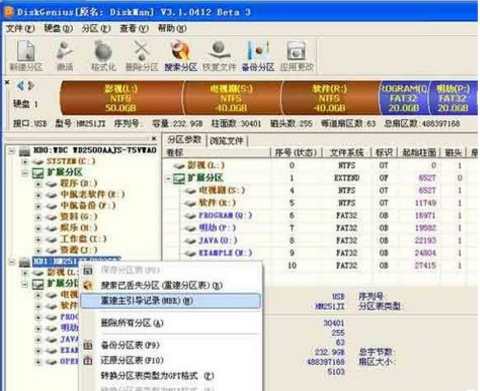The image size is (480, 391).
Task: Switch to the 分区参数 tab
Action: coord(184,140)
